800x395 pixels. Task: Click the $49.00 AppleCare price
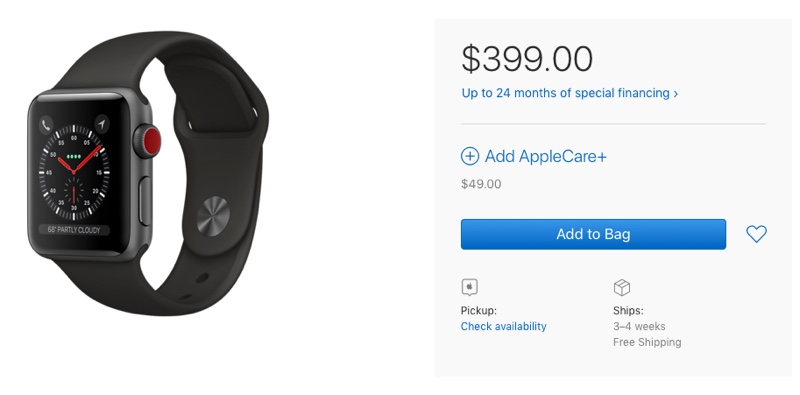(481, 184)
